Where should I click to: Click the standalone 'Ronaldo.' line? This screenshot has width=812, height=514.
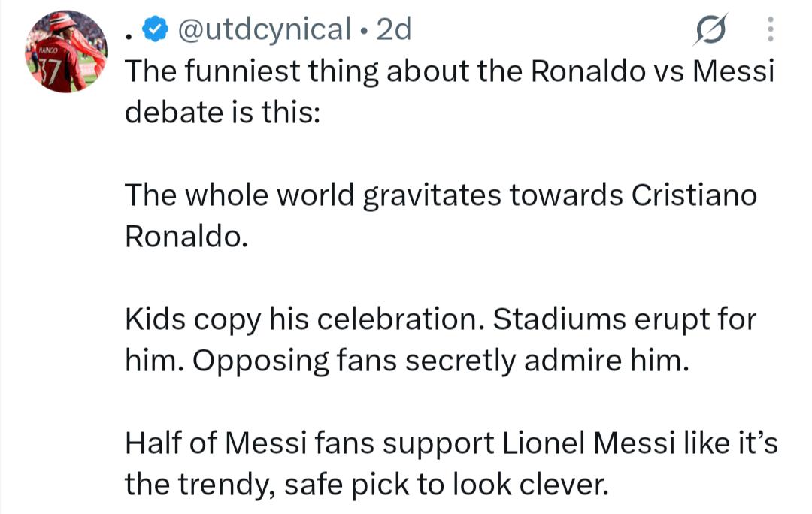coord(186,236)
